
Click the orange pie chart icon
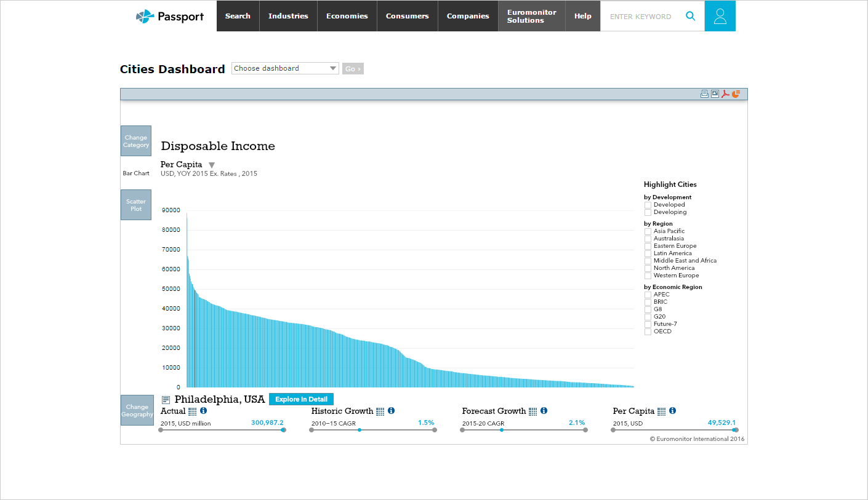[736, 94]
